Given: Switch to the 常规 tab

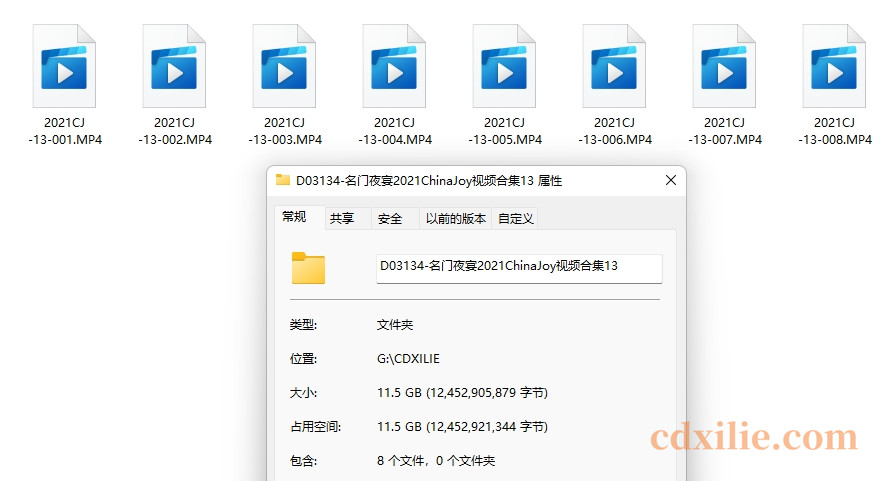Looking at the screenshot, I should pos(294,217).
